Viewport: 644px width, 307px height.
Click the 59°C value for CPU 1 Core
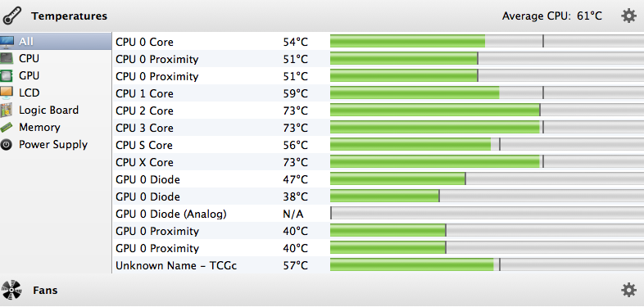click(295, 93)
